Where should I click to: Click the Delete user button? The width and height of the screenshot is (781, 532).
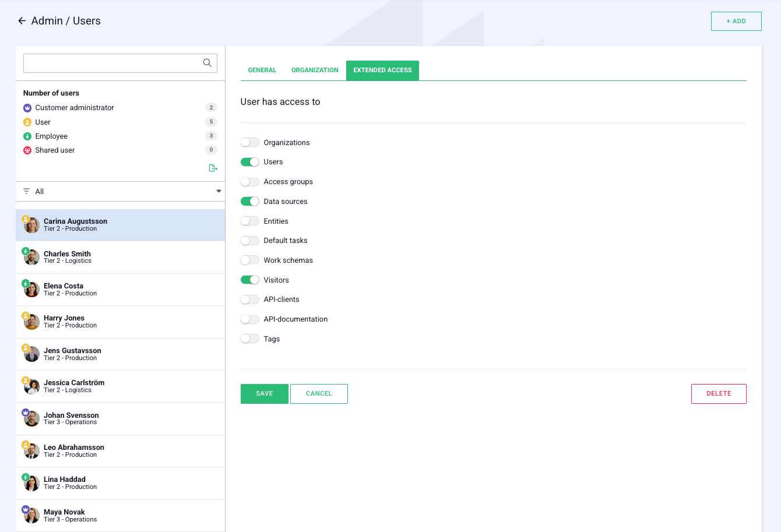coord(719,394)
